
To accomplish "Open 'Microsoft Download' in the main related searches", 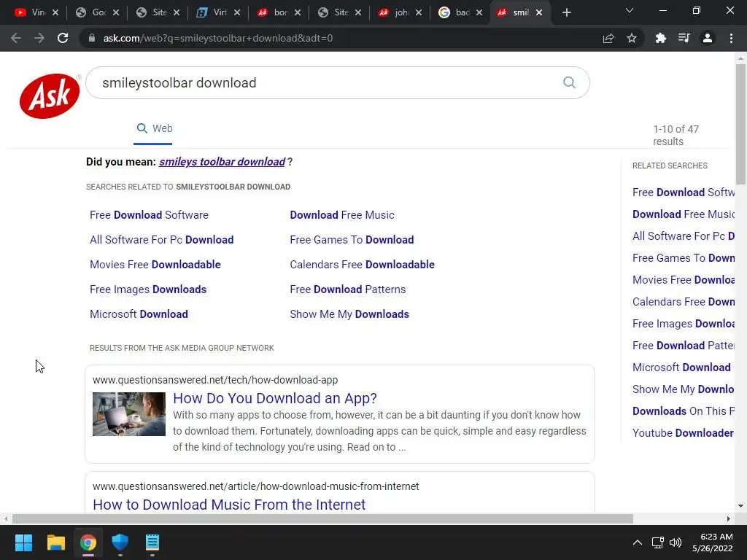I will pos(139,314).
